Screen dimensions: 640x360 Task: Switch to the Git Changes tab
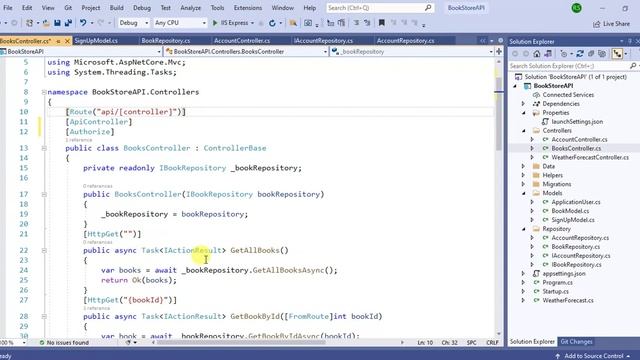[x=576, y=342]
